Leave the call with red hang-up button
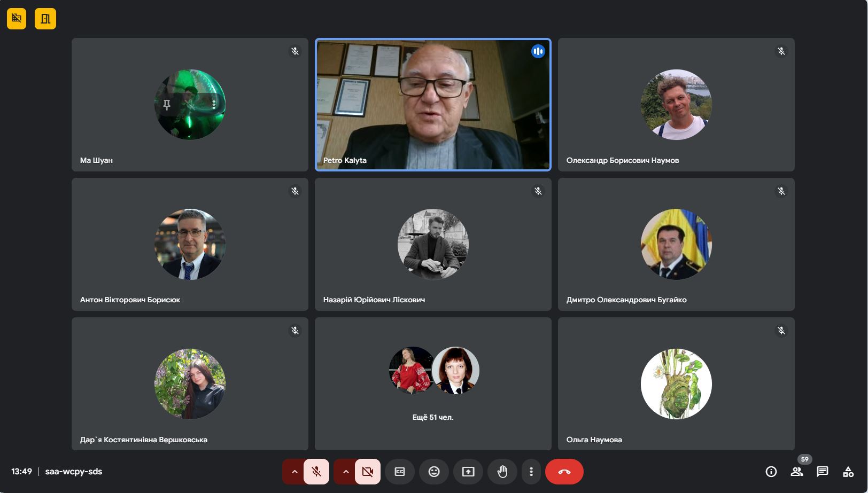Image resolution: width=868 pixels, height=493 pixels. click(564, 472)
